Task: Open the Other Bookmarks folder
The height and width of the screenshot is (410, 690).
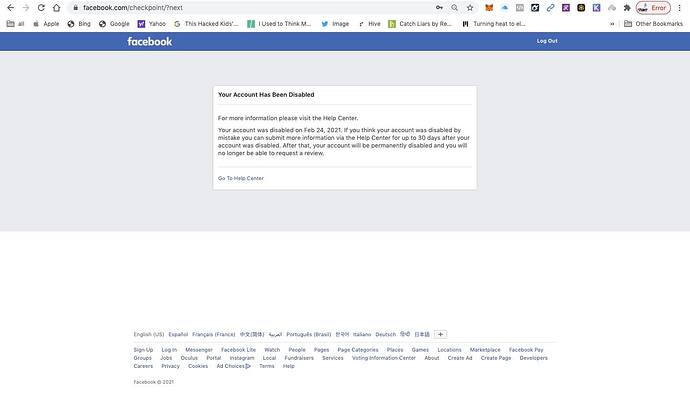Action: [653, 24]
